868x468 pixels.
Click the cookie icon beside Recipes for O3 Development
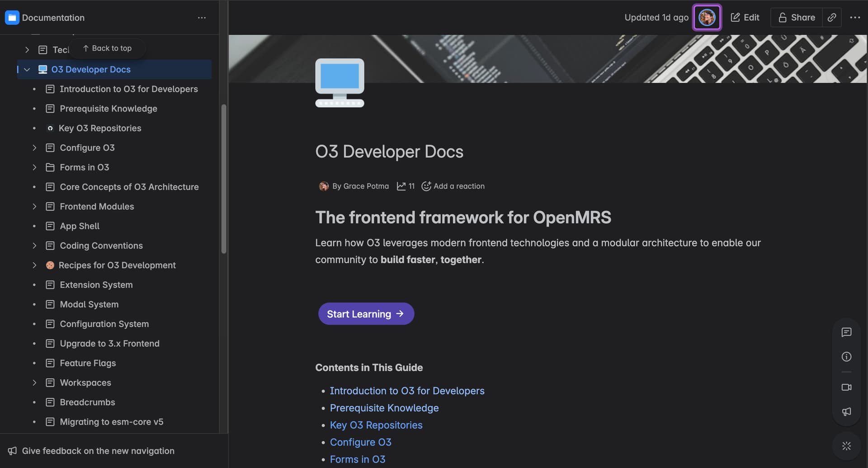click(x=50, y=265)
